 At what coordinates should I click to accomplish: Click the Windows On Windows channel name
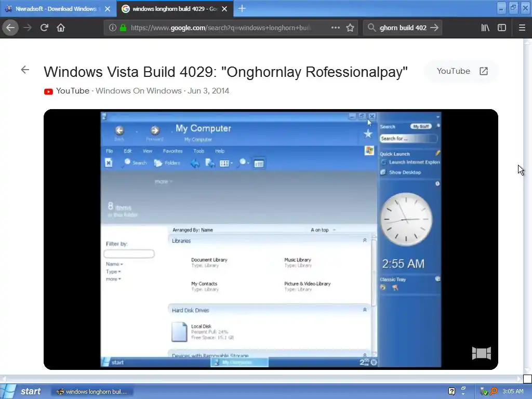pyautogui.click(x=138, y=91)
